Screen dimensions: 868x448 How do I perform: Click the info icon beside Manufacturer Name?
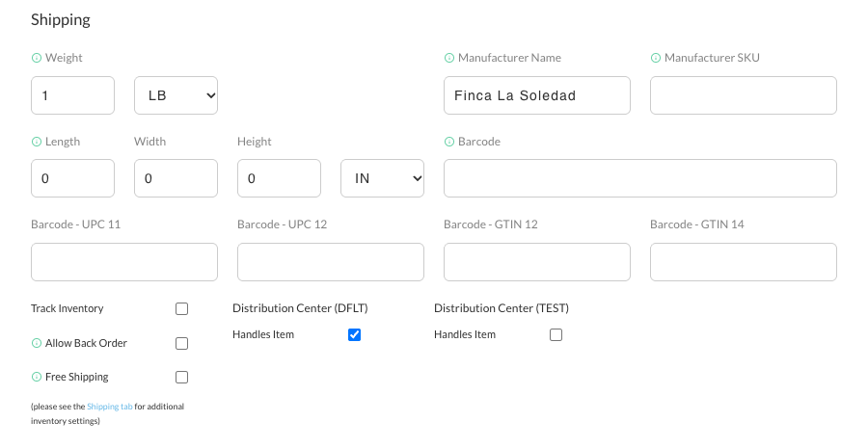(x=449, y=58)
